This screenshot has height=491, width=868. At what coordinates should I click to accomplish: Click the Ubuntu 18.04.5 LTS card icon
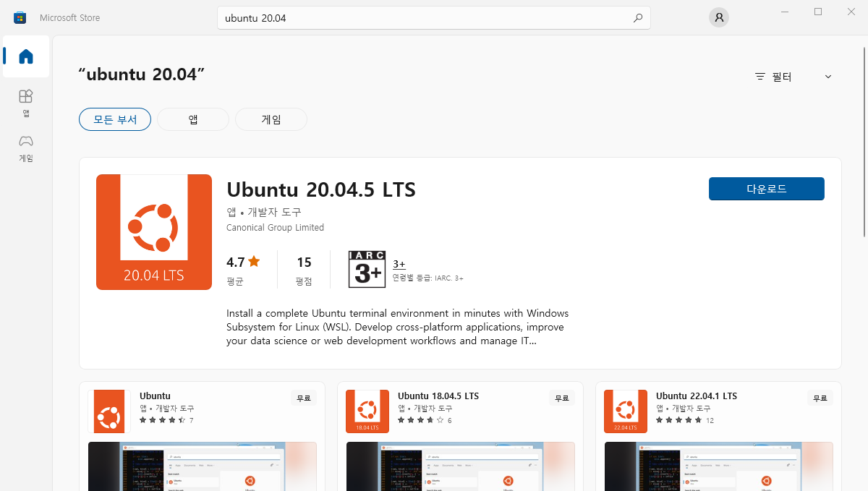pyautogui.click(x=367, y=411)
